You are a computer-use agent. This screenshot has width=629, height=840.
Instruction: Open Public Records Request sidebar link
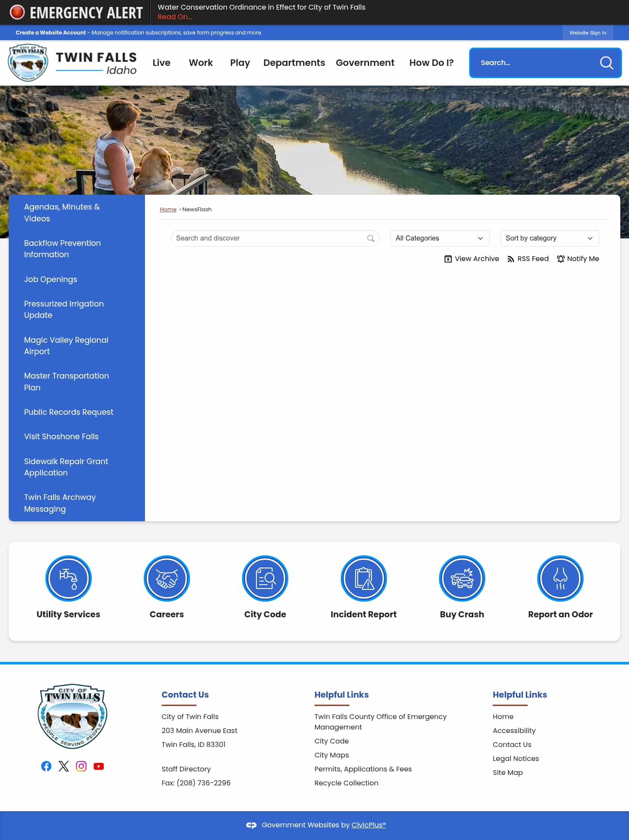click(69, 412)
